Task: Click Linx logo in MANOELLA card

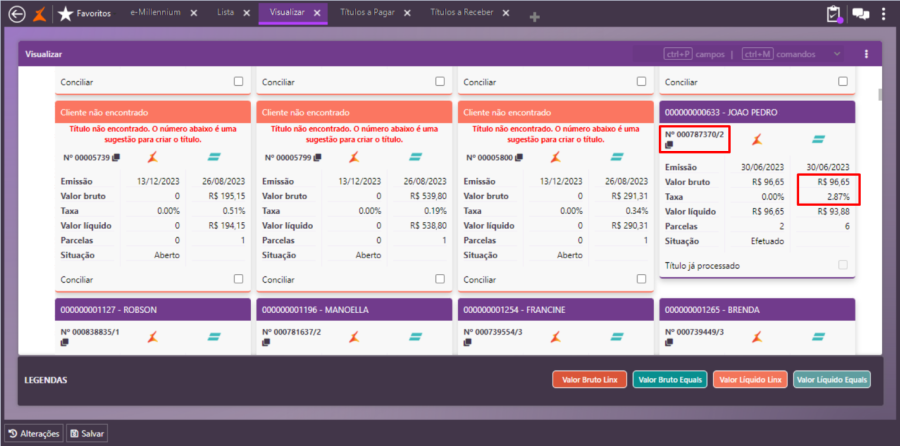Action: coord(354,336)
